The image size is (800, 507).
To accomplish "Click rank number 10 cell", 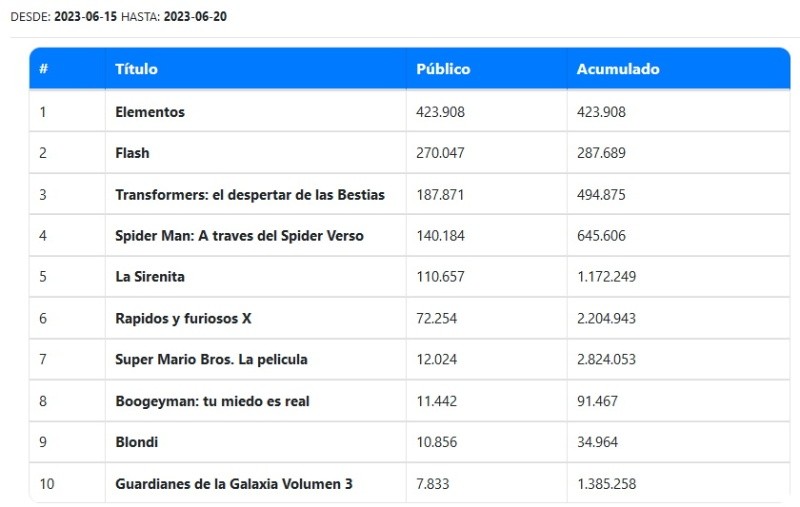I will click(48, 484).
